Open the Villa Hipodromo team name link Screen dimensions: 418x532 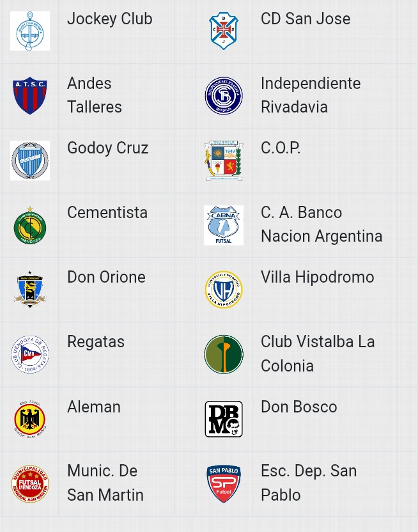(317, 278)
